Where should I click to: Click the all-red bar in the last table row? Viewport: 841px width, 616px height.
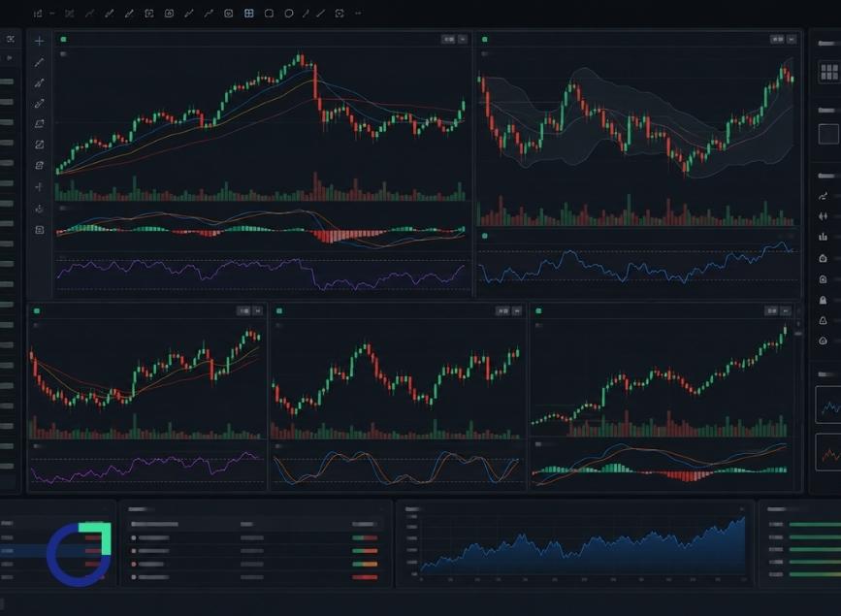365,577
